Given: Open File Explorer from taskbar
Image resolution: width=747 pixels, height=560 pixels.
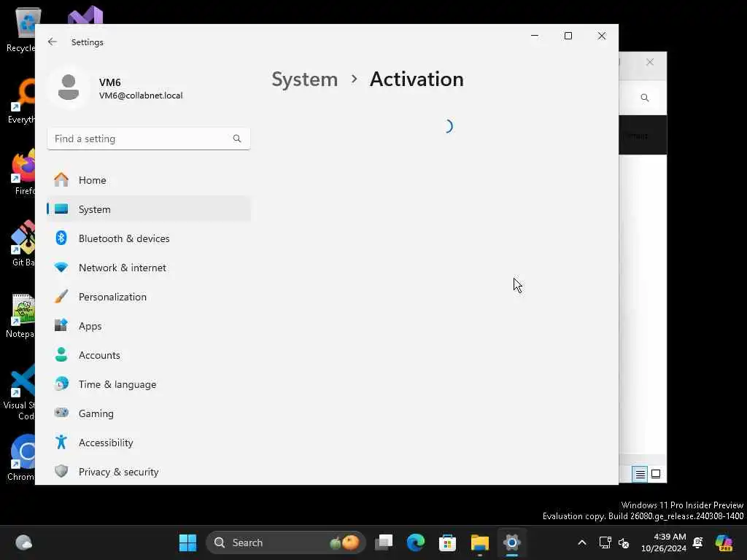Looking at the screenshot, I should tap(480, 542).
